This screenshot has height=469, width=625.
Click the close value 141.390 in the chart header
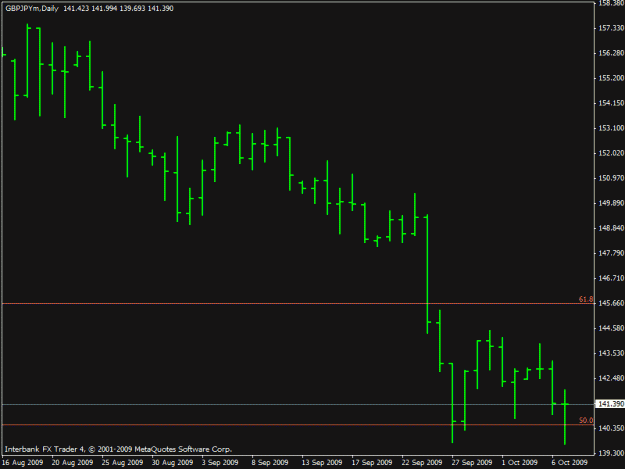[161, 8]
